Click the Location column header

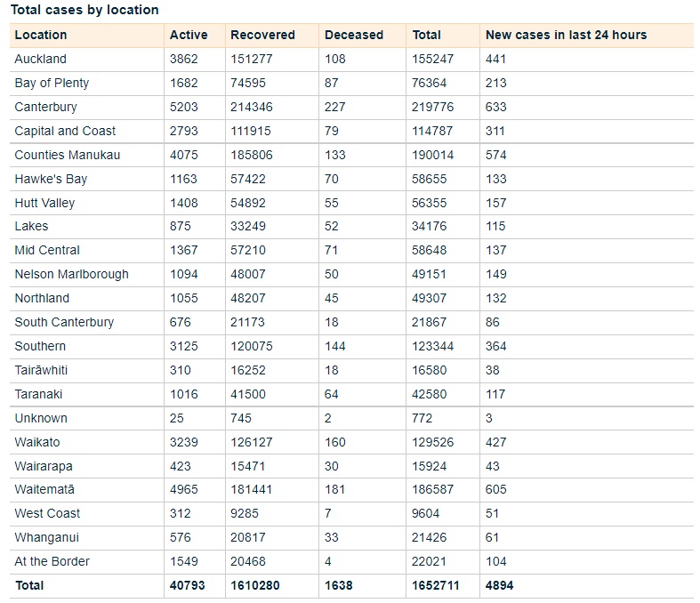tap(41, 35)
